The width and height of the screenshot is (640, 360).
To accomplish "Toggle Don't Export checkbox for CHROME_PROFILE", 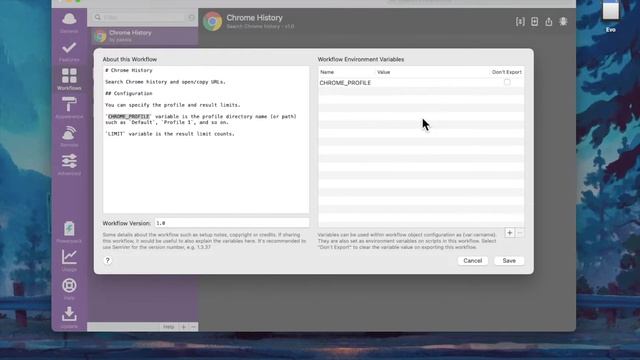I will (x=507, y=82).
